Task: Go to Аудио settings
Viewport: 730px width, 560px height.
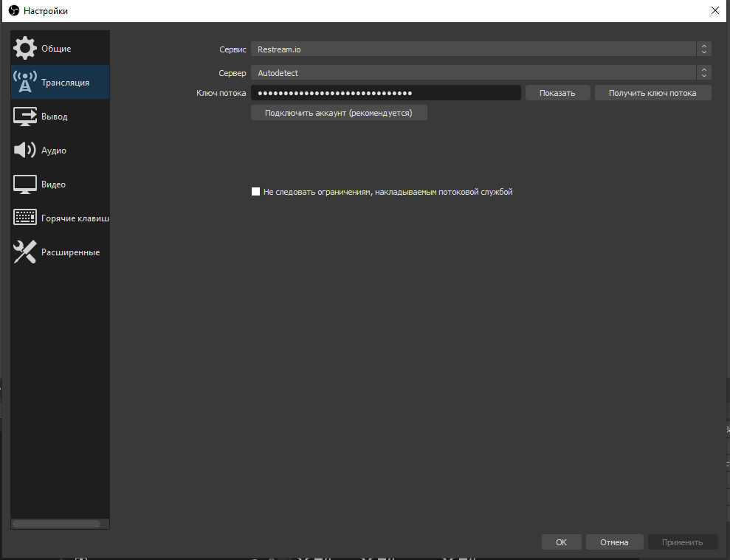Action: pyautogui.click(x=60, y=150)
